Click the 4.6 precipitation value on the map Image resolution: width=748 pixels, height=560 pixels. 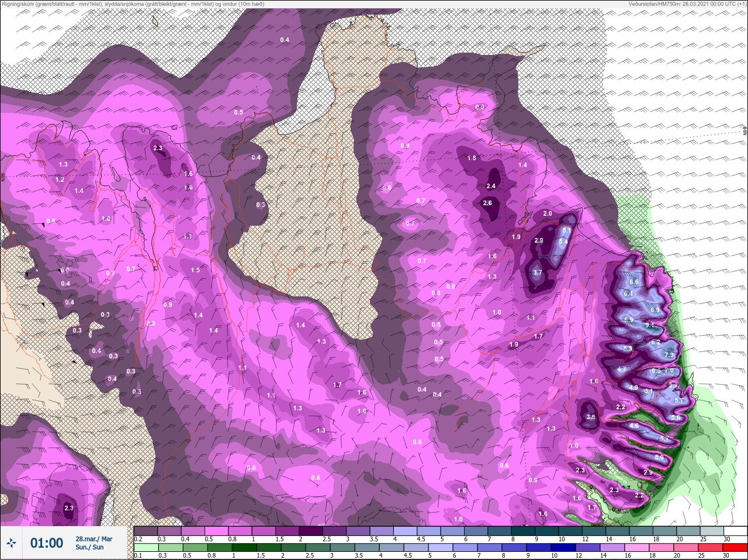pyautogui.click(x=635, y=426)
